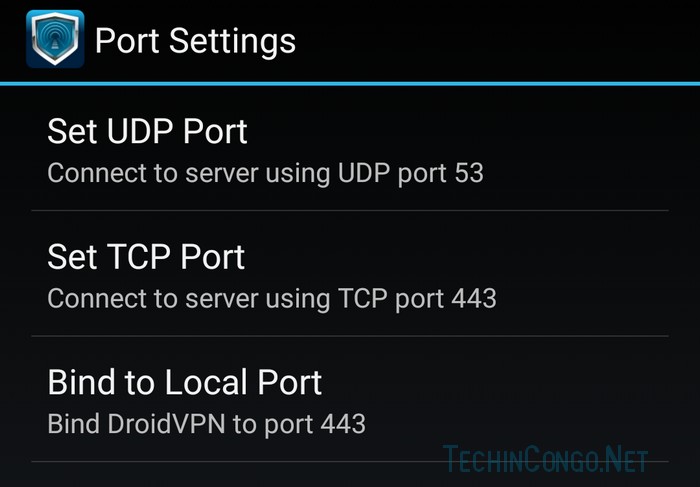Tap empty header area beside Port Settings
700x487 pixels.
pyautogui.click(x=491, y=40)
